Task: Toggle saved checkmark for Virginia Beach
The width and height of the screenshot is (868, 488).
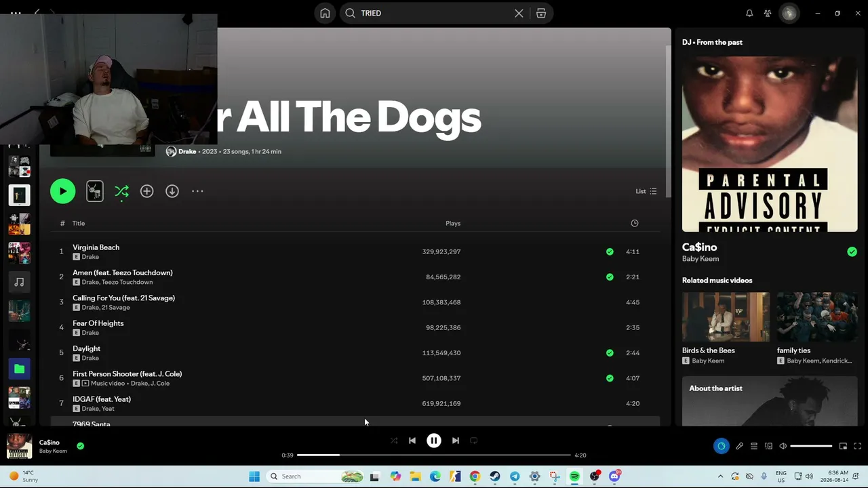Action: pyautogui.click(x=610, y=251)
